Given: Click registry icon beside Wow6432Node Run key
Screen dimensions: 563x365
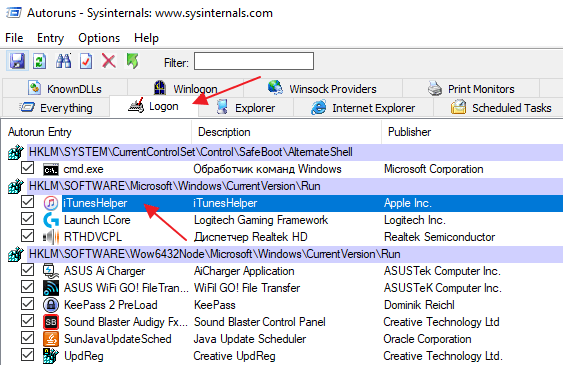Looking at the screenshot, I should 16,254.
